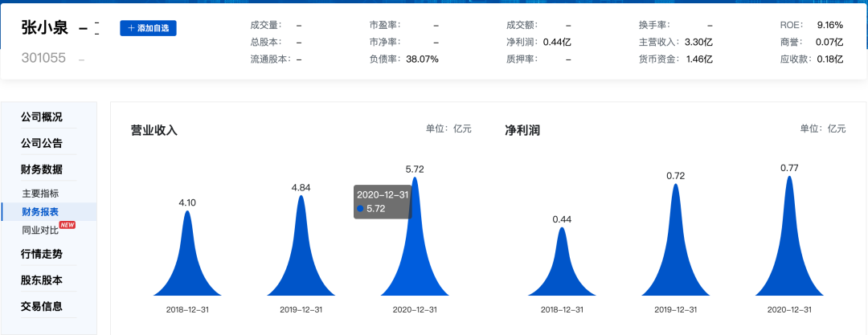The width and height of the screenshot is (868, 335).
Task: Click the 净利润 chart title
Action: 522,131
